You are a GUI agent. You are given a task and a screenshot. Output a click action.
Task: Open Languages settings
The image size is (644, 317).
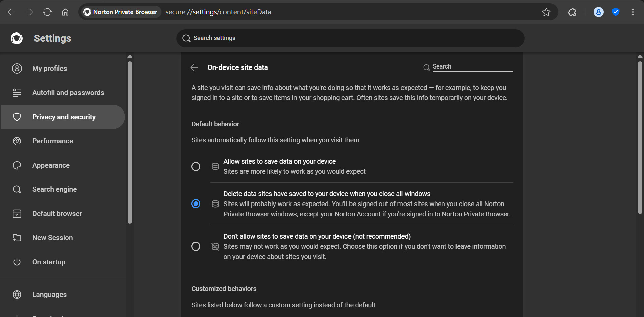point(63,295)
